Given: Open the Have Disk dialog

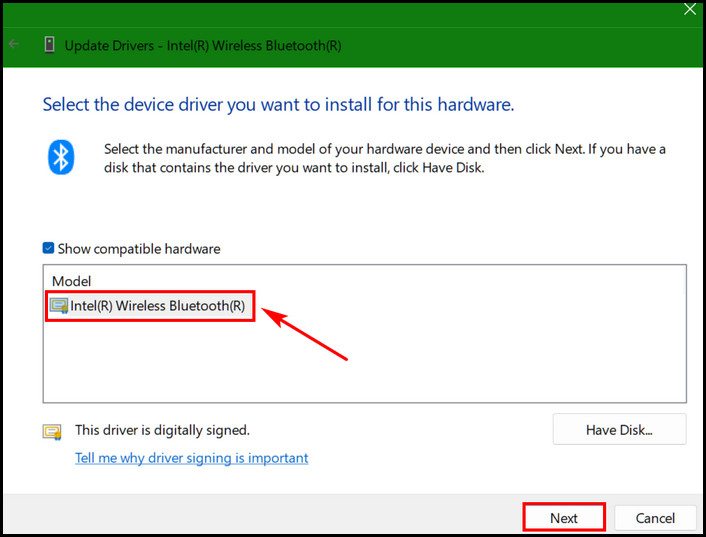Looking at the screenshot, I should (x=619, y=429).
